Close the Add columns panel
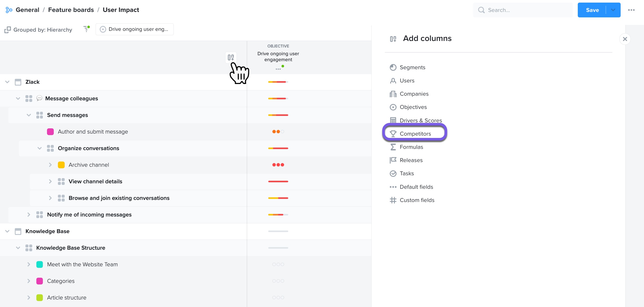Screen dimensions: 644x307 click(625, 39)
